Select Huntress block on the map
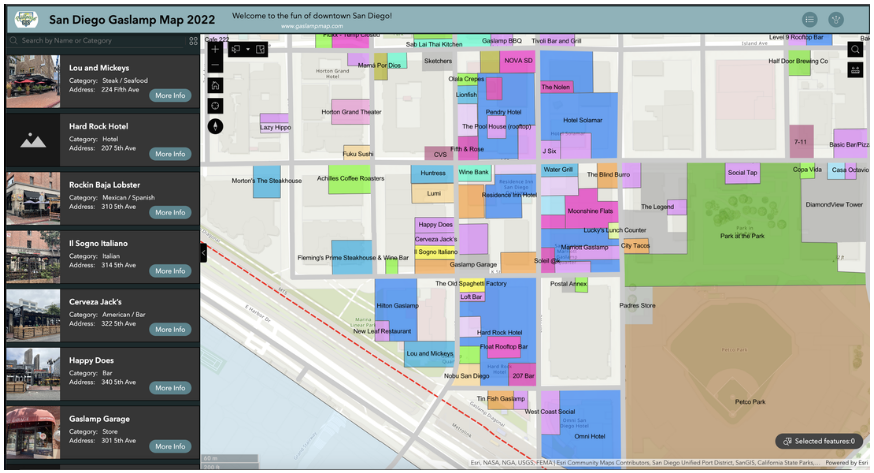The width and height of the screenshot is (874, 473). (x=433, y=174)
